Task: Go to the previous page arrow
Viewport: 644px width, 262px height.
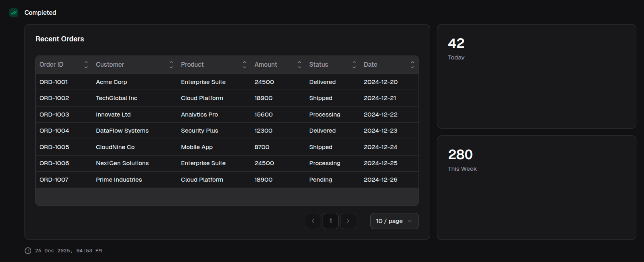Action: (313, 221)
